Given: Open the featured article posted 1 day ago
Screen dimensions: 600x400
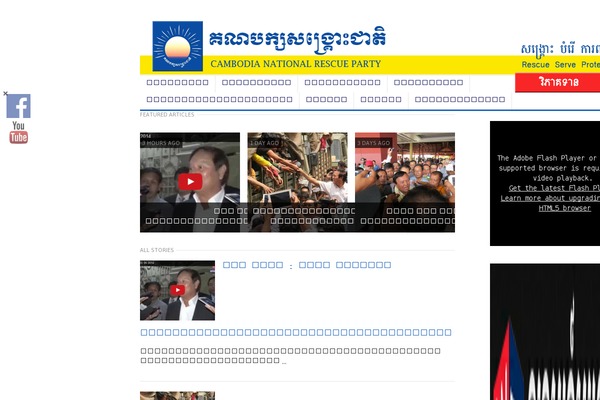Looking at the screenshot, I should pyautogui.click(x=298, y=182).
